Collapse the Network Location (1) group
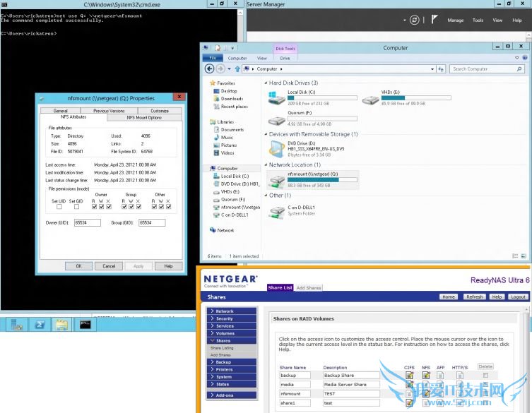The width and height of the screenshot is (532, 413). pos(266,164)
